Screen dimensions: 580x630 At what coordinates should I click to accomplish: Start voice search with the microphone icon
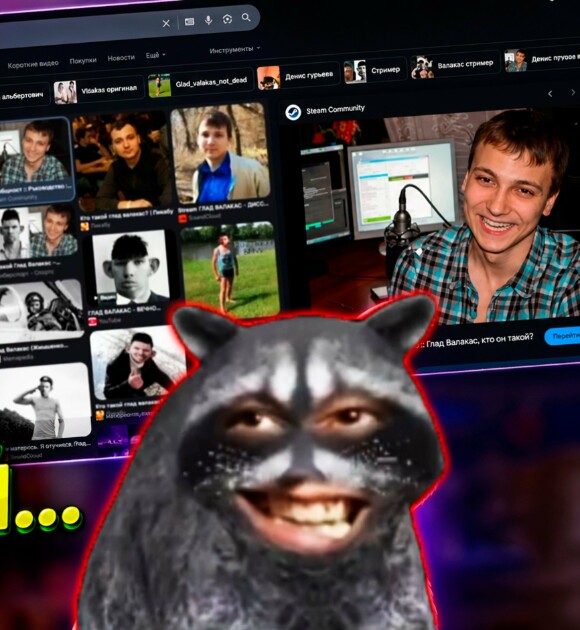(208, 20)
